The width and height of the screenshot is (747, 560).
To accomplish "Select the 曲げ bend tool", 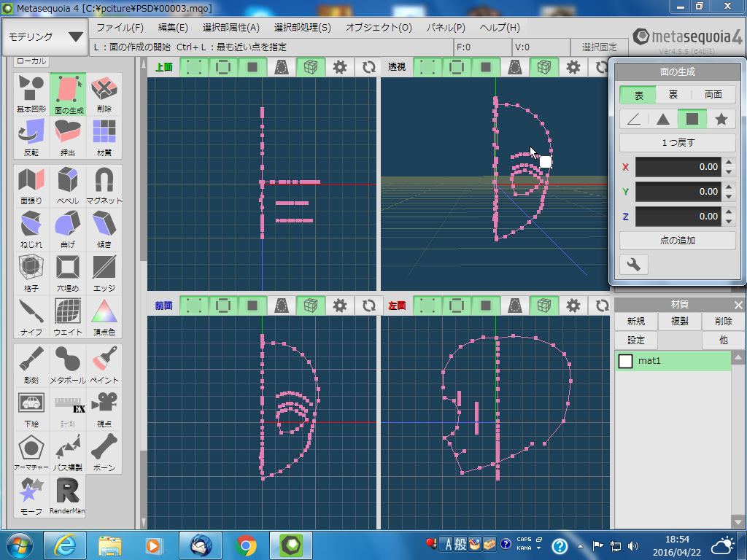I will pos(68,230).
